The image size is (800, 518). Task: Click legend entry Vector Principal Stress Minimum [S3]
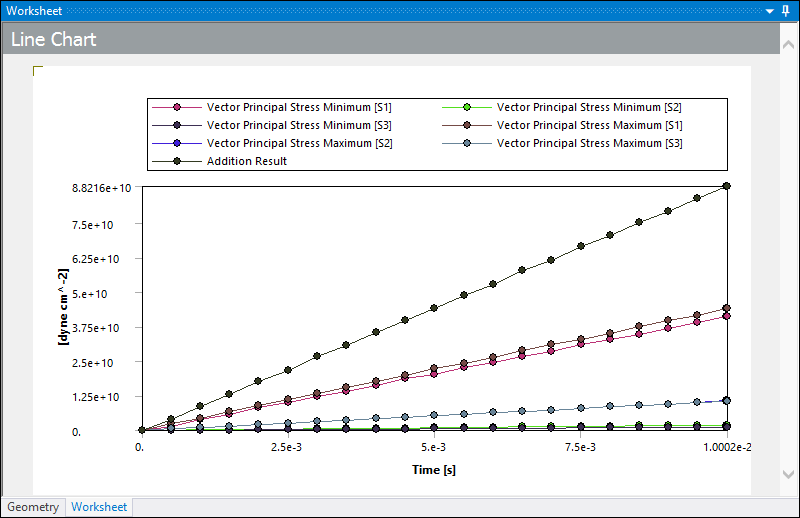(272, 125)
